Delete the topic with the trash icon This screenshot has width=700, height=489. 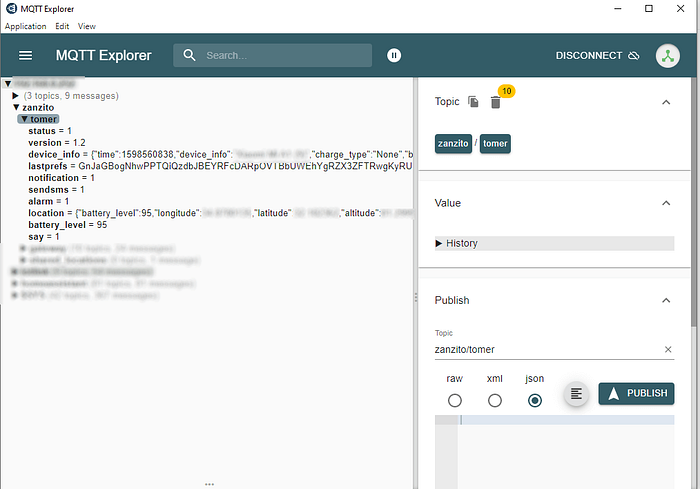pos(496,103)
